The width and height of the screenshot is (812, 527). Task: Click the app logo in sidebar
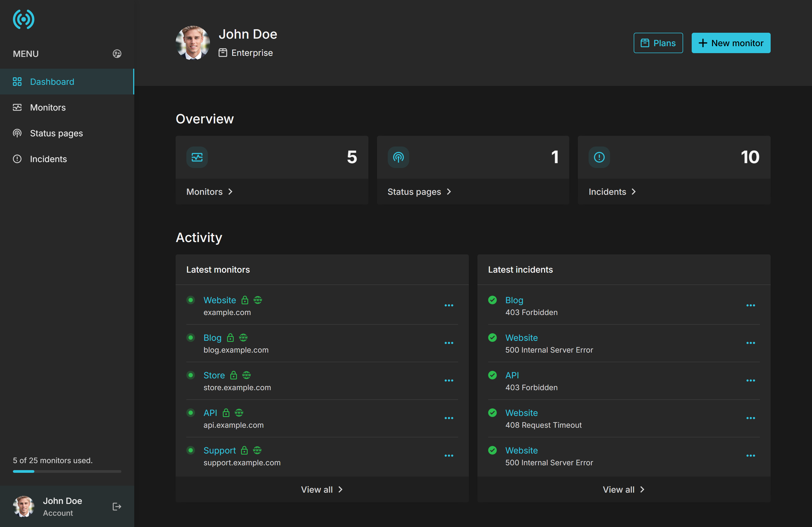coord(24,19)
